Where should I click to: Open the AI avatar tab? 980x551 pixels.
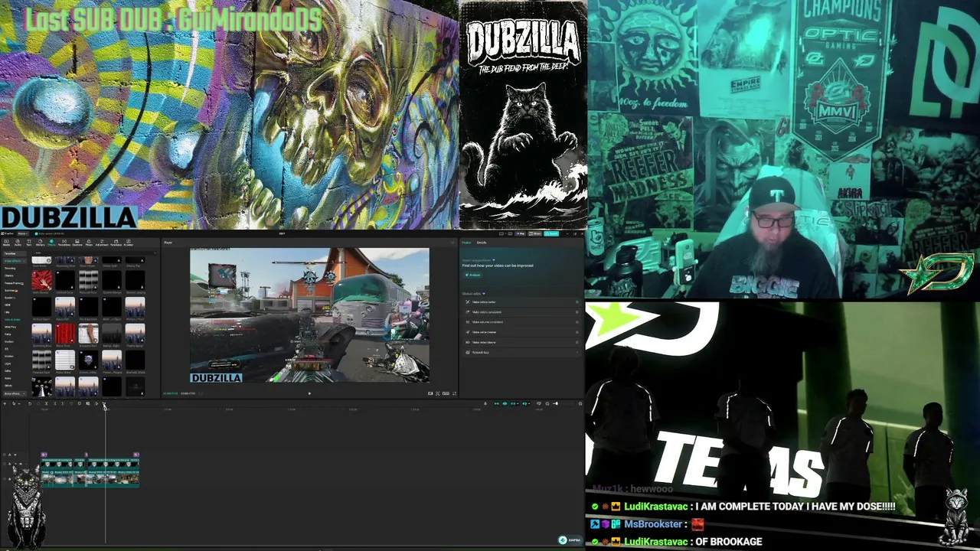point(129,243)
